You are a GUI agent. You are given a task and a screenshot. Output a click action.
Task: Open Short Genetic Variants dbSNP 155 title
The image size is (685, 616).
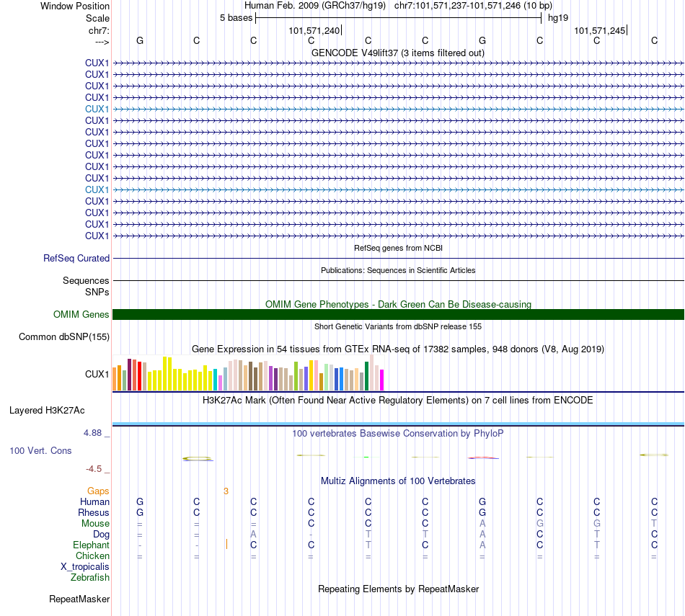398,326
